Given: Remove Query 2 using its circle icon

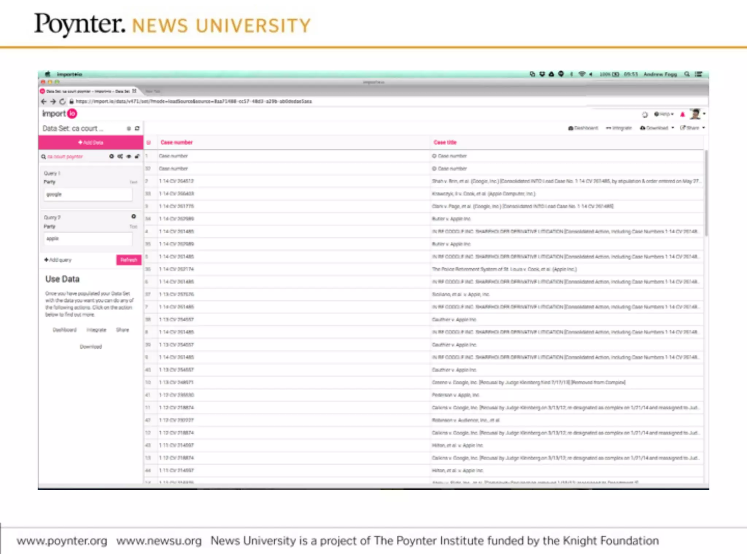Looking at the screenshot, I should [134, 217].
